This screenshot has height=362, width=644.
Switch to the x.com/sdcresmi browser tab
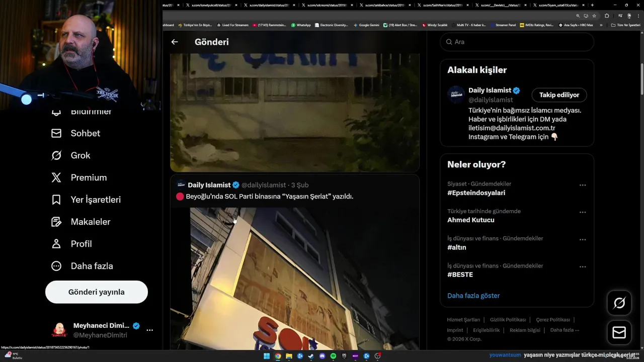[x=327, y=5]
